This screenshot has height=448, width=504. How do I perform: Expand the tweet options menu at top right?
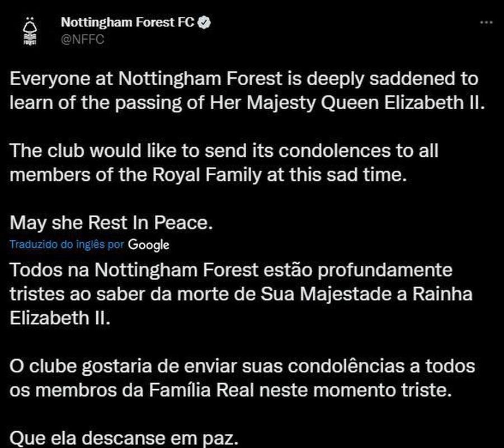pyautogui.click(x=486, y=21)
